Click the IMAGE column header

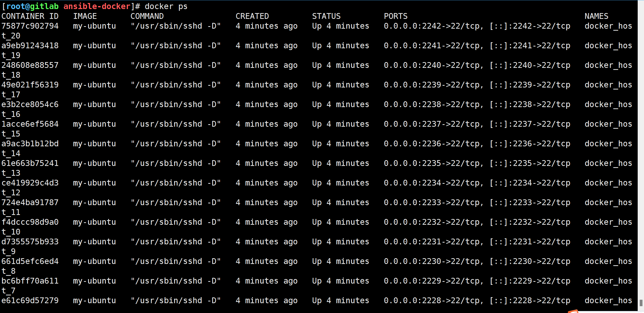pyautogui.click(x=85, y=16)
